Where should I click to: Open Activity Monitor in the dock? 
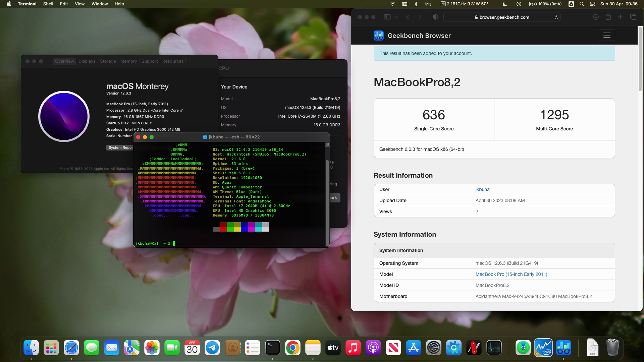(x=494, y=348)
